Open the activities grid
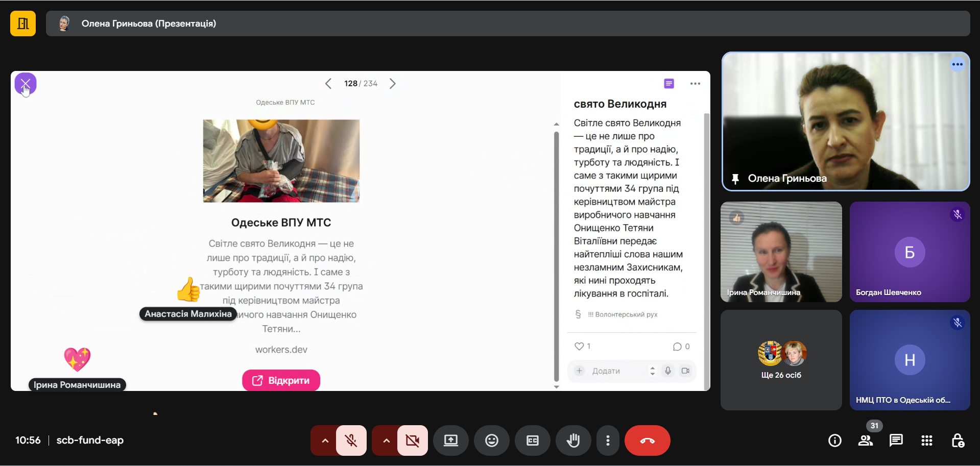 tap(926, 440)
